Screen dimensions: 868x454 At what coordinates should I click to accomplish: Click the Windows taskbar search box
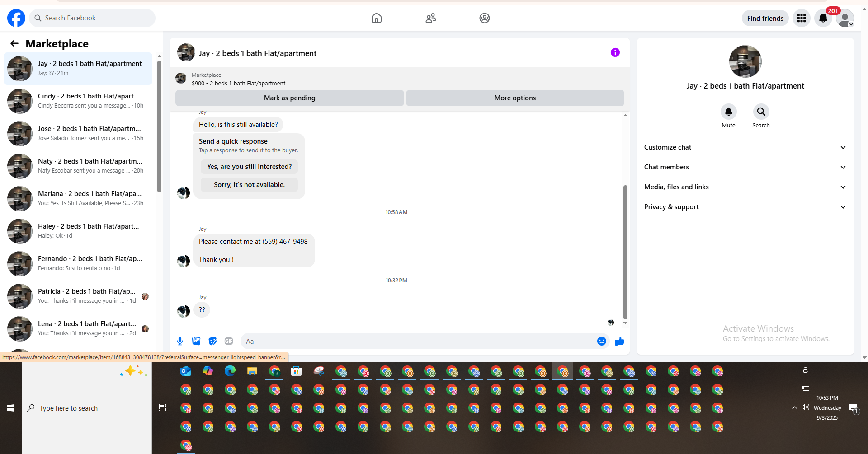(87, 408)
